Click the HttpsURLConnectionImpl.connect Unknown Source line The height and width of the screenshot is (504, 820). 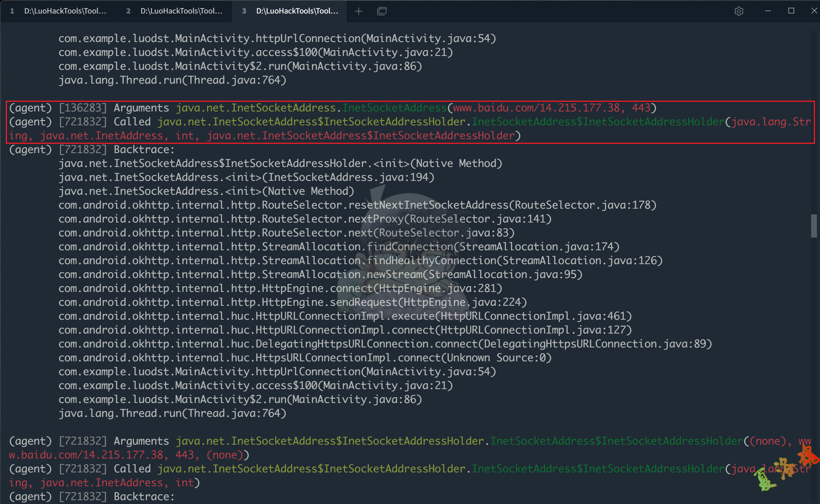pos(305,358)
